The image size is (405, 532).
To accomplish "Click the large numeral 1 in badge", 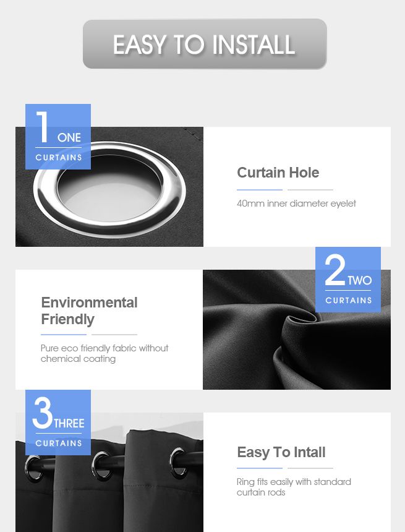I will (43, 127).
